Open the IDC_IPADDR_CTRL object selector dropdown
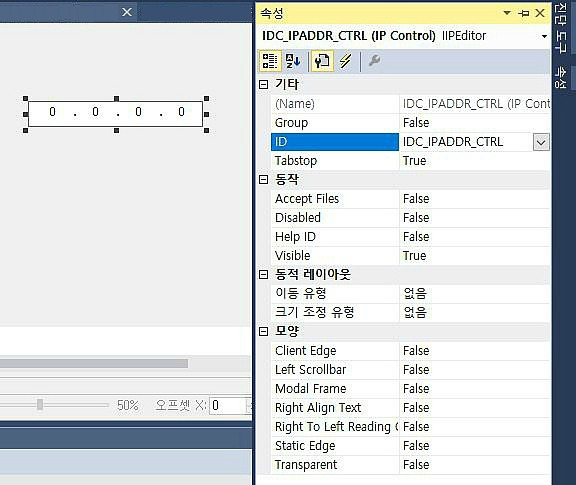 pos(544,36)
